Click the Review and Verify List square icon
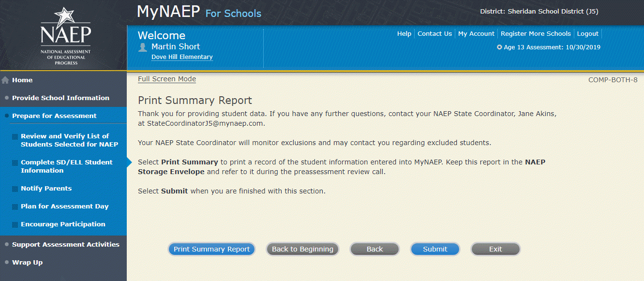This screenshot has height=281, width=644. click(x=15, y=137)
